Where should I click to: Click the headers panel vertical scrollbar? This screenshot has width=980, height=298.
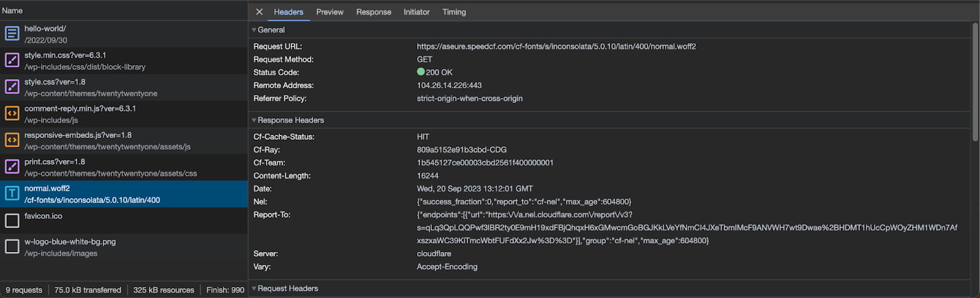[x=975, y=82]
